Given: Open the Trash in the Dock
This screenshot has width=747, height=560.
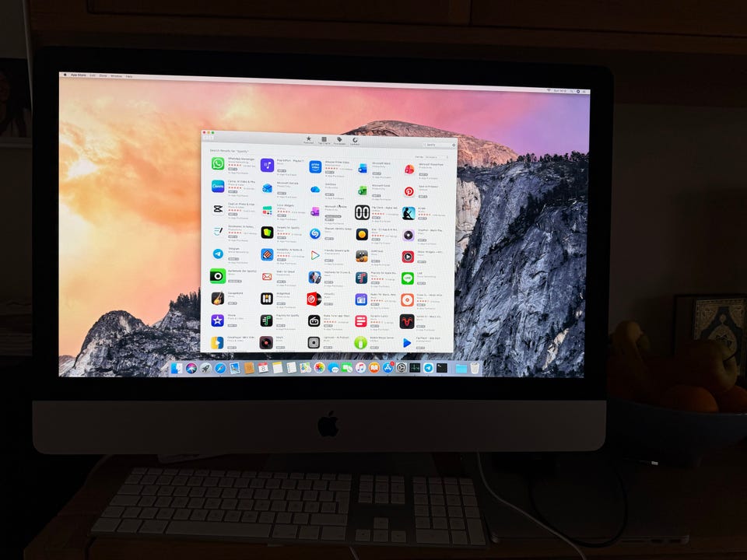Looking at the screenshot, I should [475, 368].
